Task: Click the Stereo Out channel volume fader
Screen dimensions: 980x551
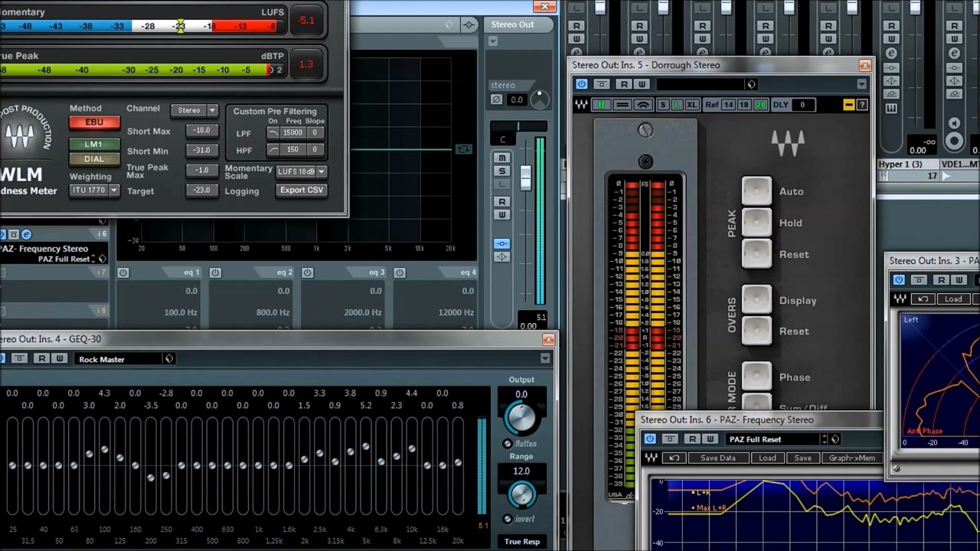Action: (x=525, y=177)
